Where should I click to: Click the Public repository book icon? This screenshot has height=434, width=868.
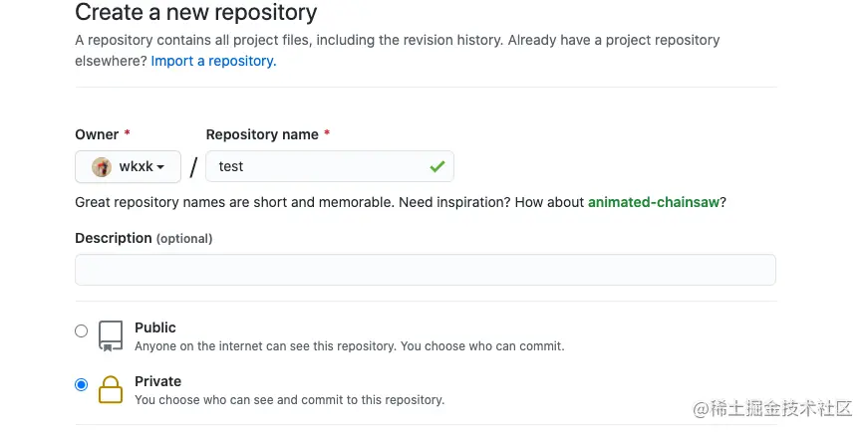tap(110, 335)
